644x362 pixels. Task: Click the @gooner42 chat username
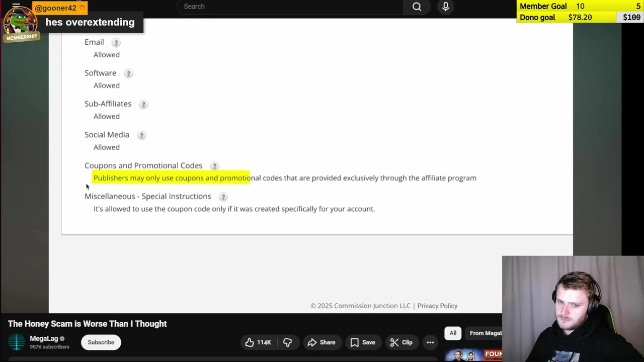click(55, 8)
